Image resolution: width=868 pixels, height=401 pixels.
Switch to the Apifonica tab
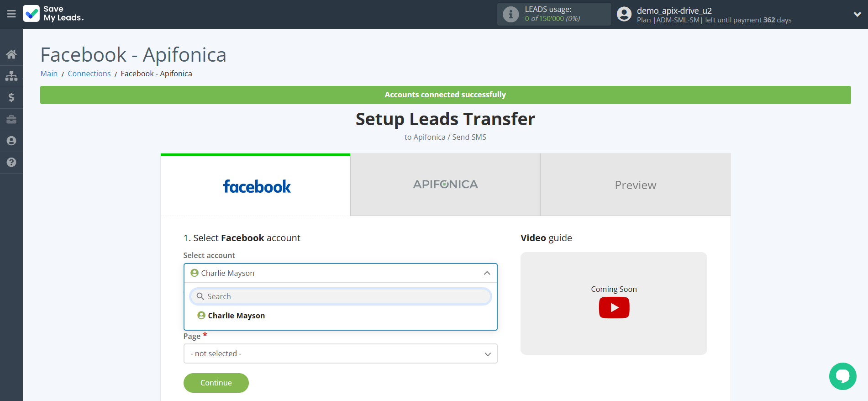pyautogui.click(x=445, y=185)
